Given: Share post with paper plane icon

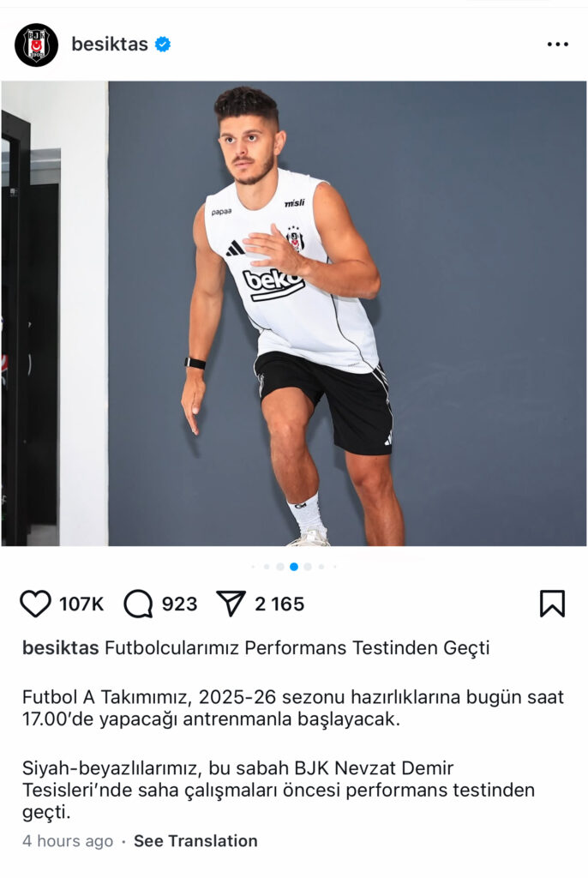Looking at the screenshot, I should coord(231,604).
